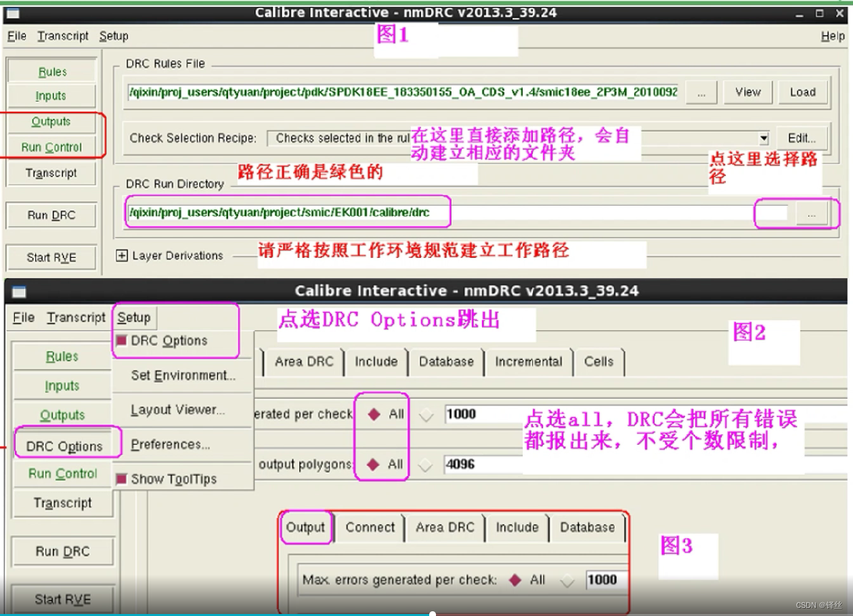
Task: Expand Layer Derivations plus icon
Action: 122,256
